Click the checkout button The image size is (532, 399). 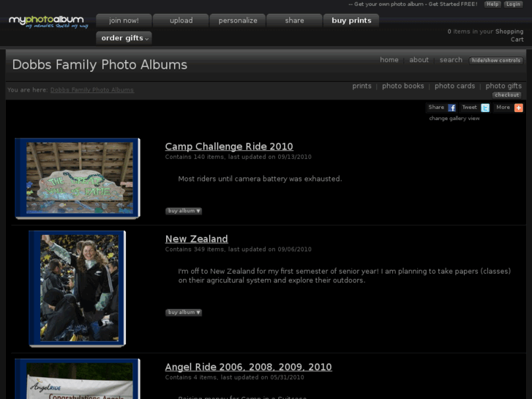coord(506,95)
